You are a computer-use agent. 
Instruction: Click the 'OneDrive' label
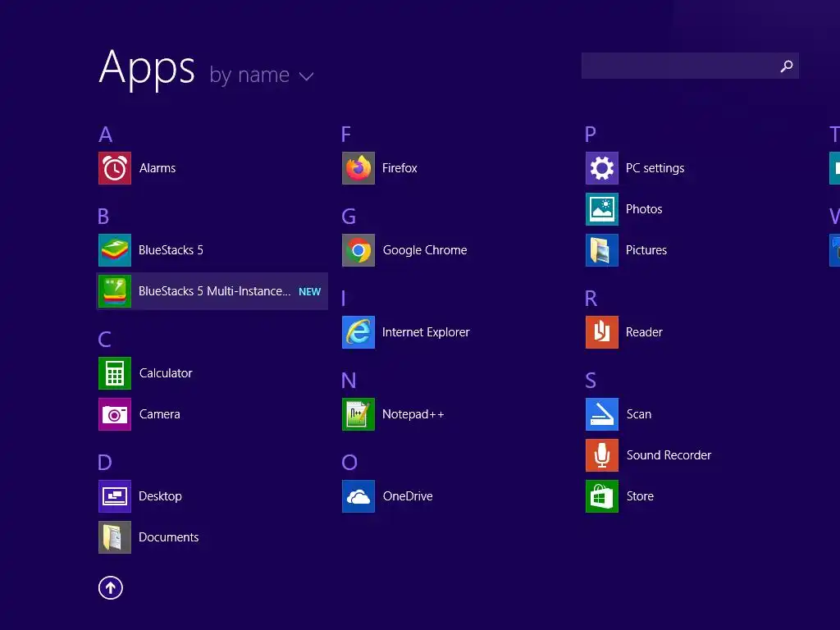[408, 496]
